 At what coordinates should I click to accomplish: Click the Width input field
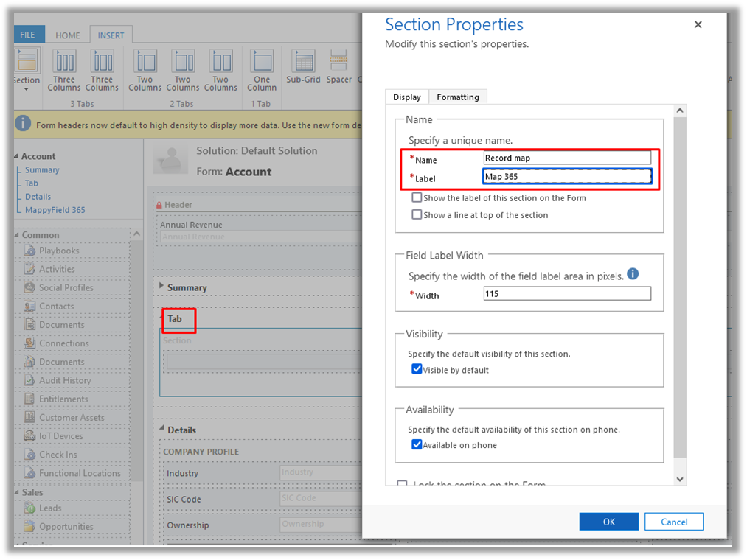[x=566, y=293]
